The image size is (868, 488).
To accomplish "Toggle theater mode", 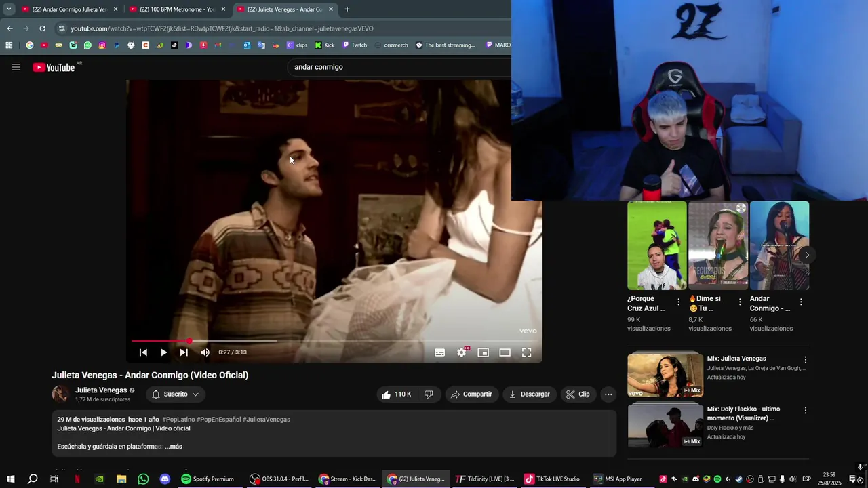I will coord(505,352).
